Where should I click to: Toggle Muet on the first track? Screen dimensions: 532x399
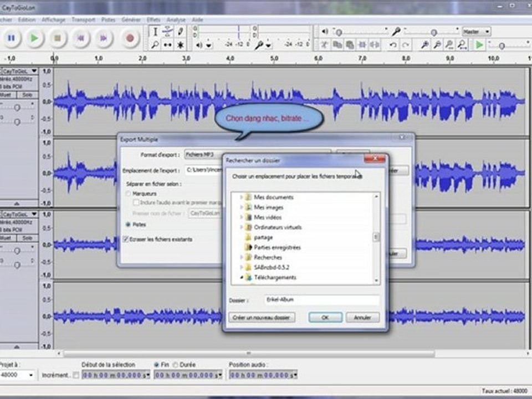(x=7, y=95)
